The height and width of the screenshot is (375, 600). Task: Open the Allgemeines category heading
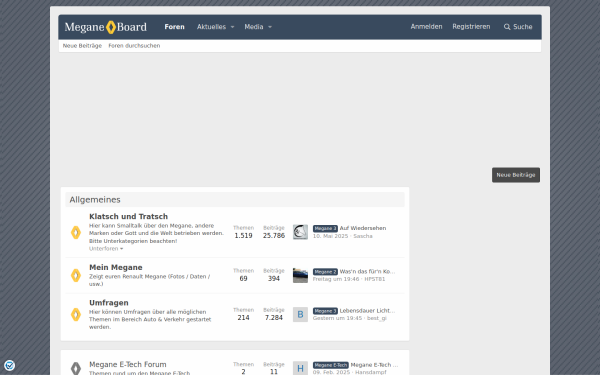click(x=95, y=200)
